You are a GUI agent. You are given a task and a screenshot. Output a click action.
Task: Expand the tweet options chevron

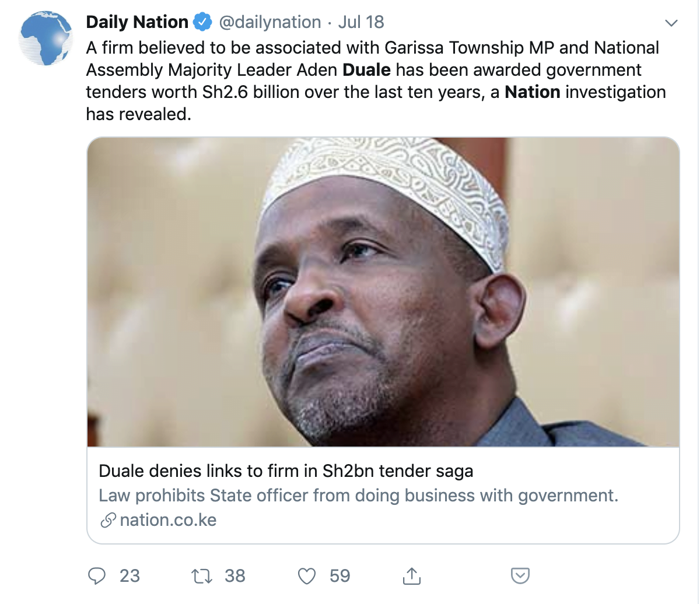point(671,23)
